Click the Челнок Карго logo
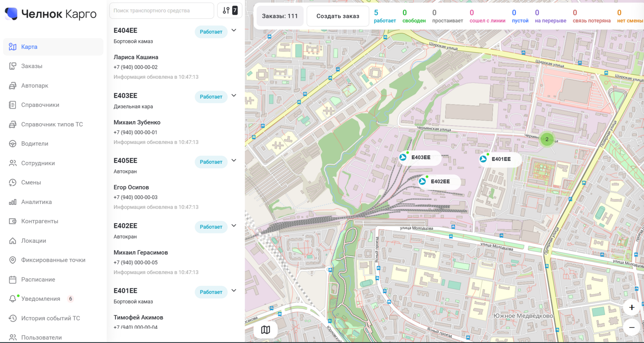The image size is (644, 343). 51,14
